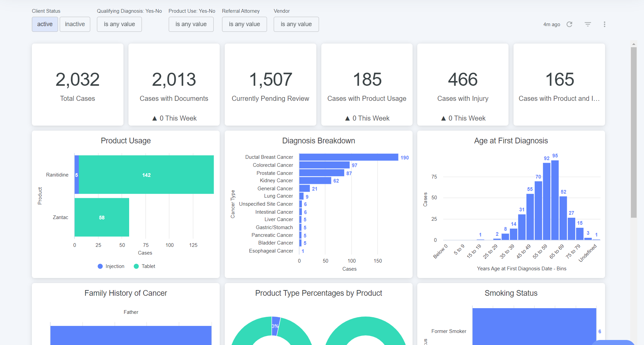The height and width of the screenshot is (345, 644).
Task: Click the 2,032 Total Cases value
Action: (x=77, y=80)
